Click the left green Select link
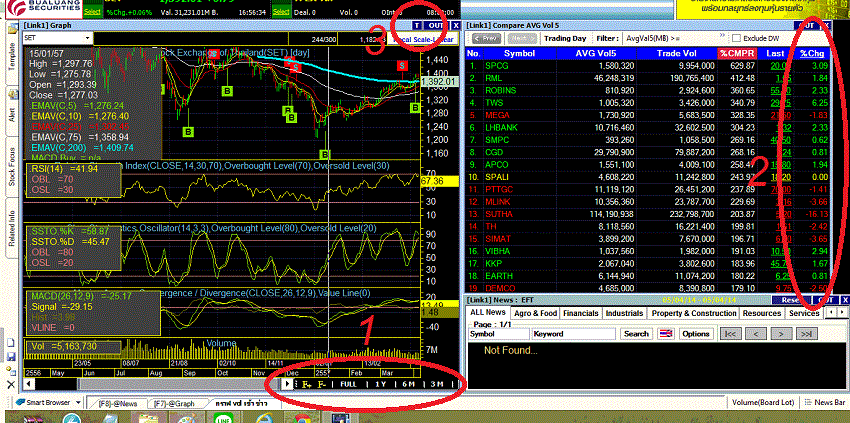 pyautogui.click(x=93, y=11)
